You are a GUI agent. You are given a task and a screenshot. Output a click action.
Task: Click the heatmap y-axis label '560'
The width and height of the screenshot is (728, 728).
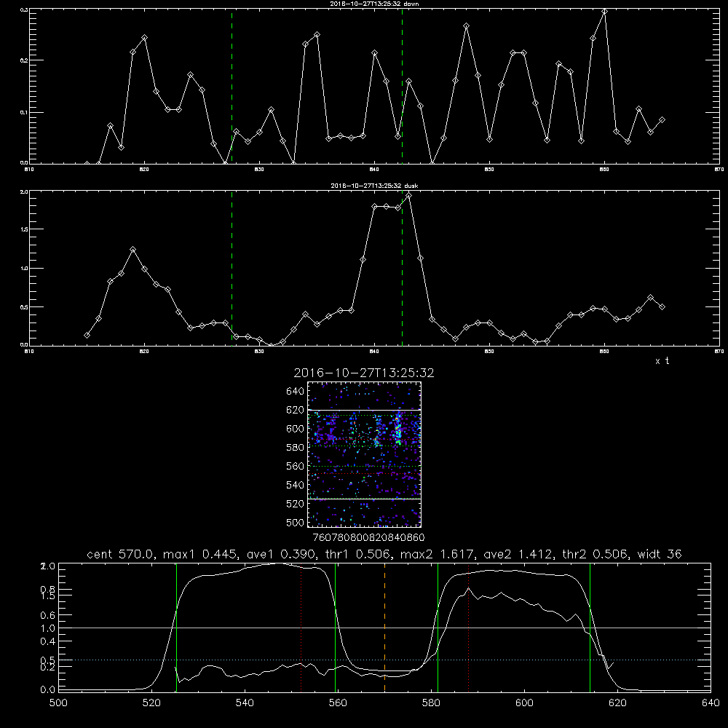click(x=296, y=466)
